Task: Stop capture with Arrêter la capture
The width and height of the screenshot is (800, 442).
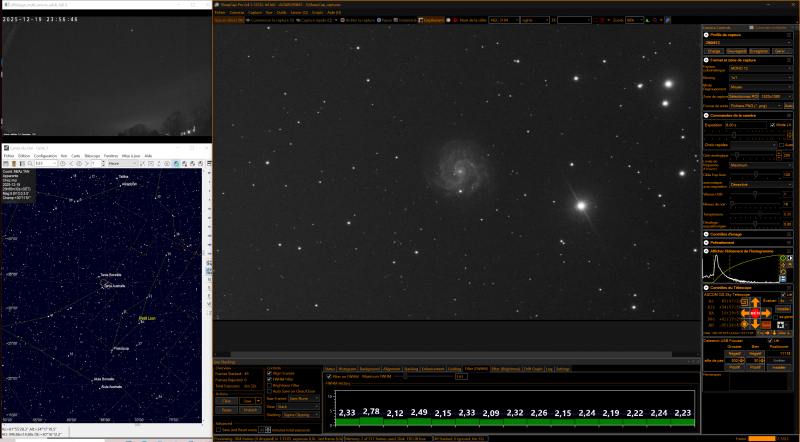Action: click(x=357, y=20)
